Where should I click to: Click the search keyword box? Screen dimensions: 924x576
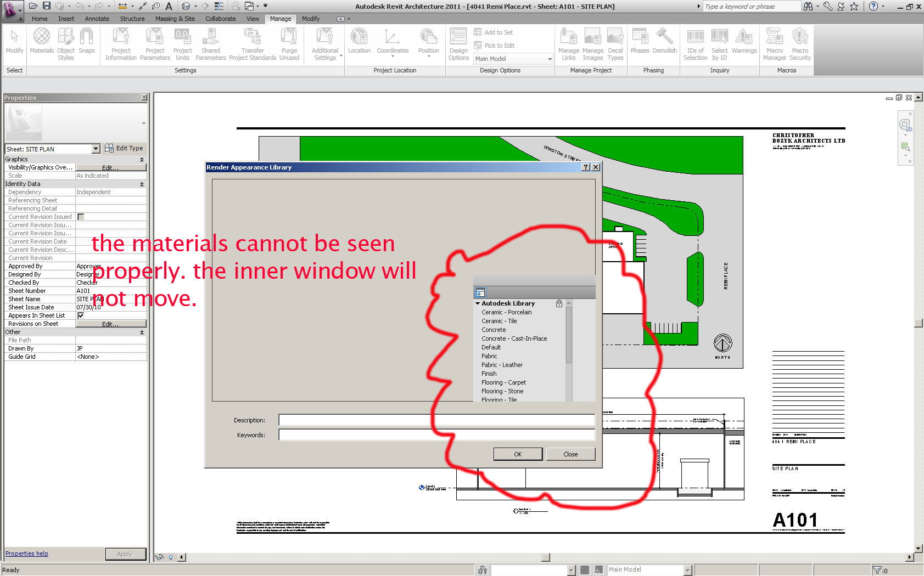(x=751, y=7)
